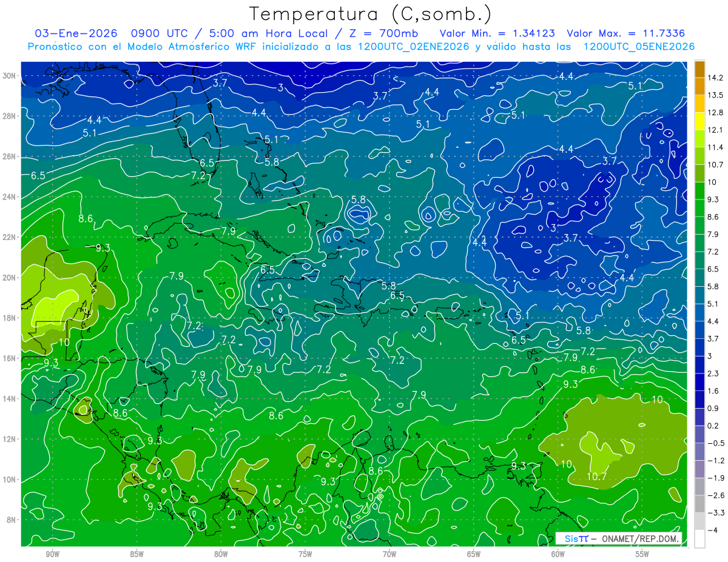Image resolution: width=728 pixels, height=562 pixels.
Task: Click the '5:00 am Hora Local' text
Action: tap(269, 33)
